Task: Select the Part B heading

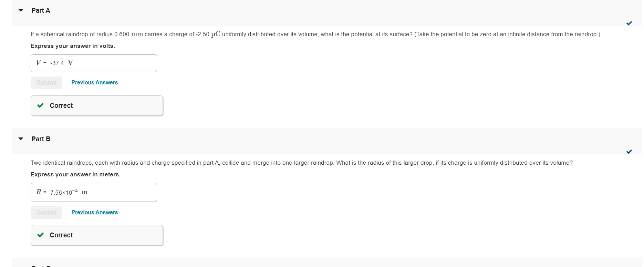Action: 41,139
